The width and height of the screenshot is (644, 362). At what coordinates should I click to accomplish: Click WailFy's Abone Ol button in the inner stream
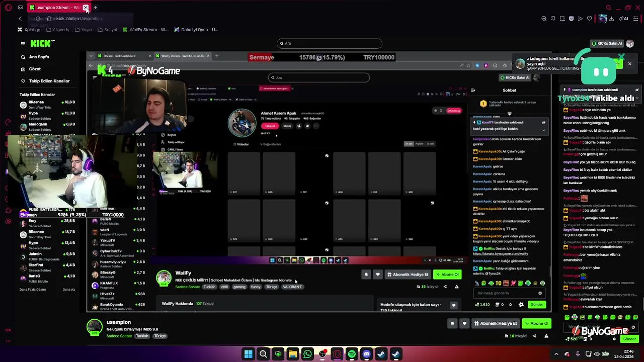447,275
